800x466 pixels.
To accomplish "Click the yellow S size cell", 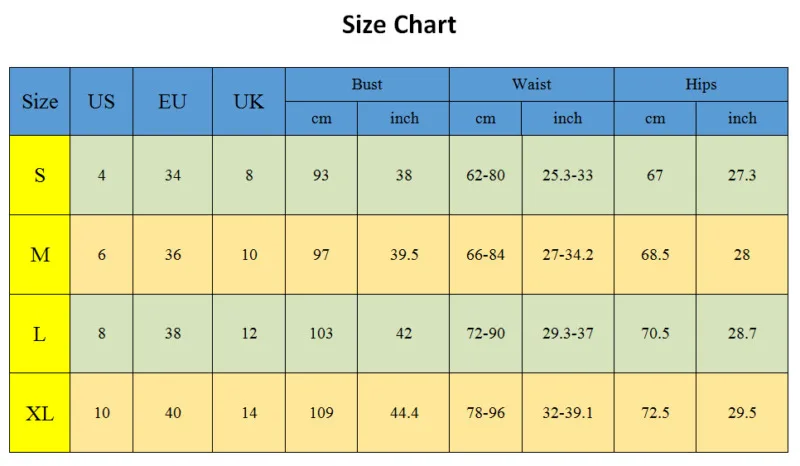I will 40,175.
